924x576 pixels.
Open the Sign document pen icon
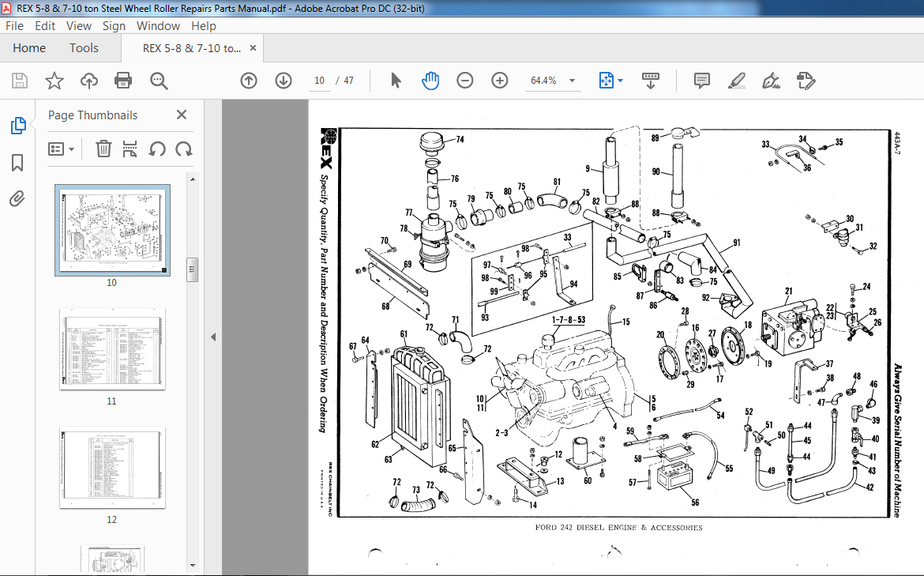pos(771,80)
